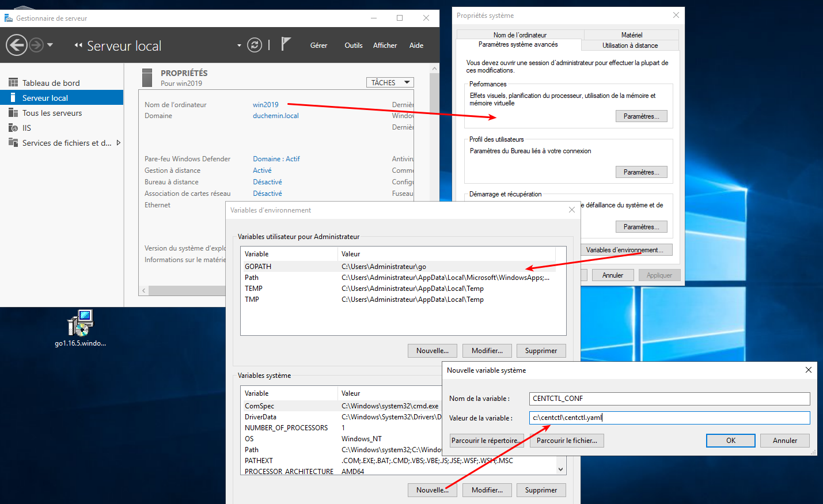Select Tous les serveurs in sidebar

point(52,113)
